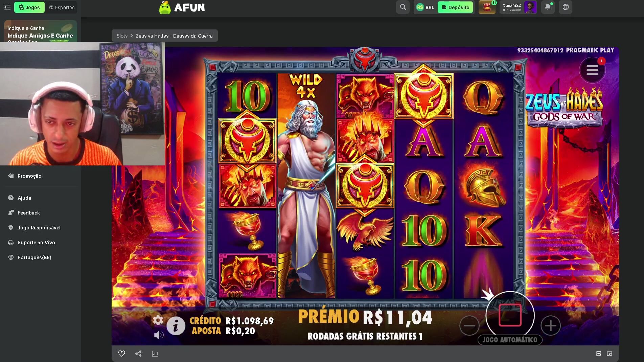The height and width of the screenshot is (362, 644).
Task: Open the game info button
Action: (x=176, y=326)
